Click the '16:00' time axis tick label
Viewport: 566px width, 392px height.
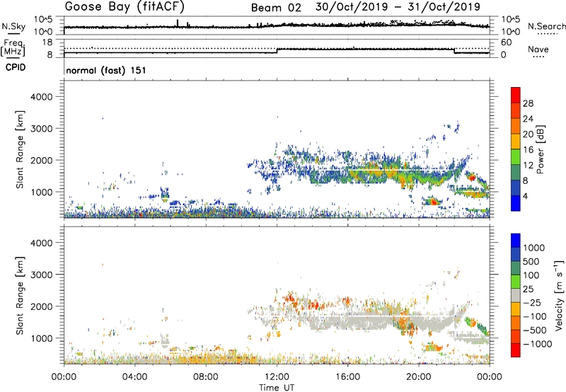(x=347, y=377)
